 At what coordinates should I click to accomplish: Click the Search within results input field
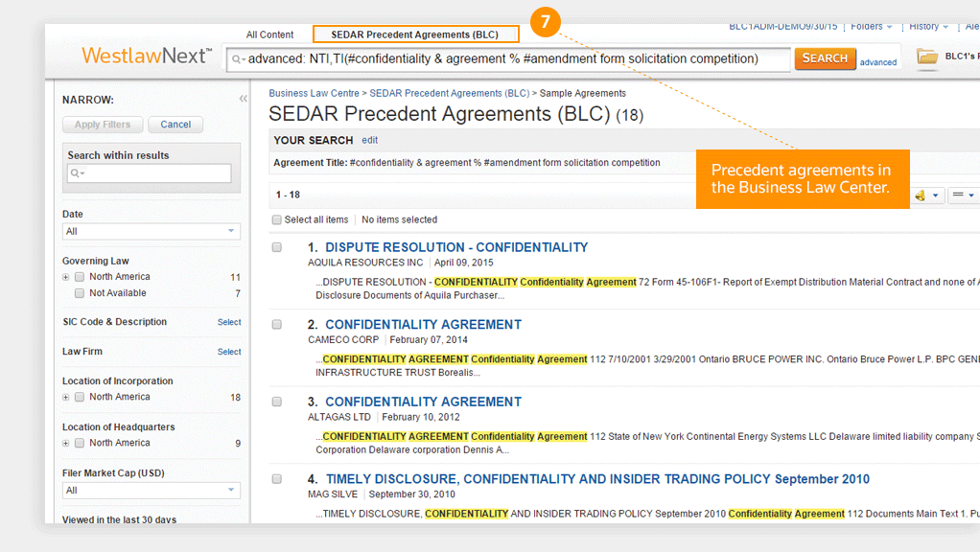point(149,172)
